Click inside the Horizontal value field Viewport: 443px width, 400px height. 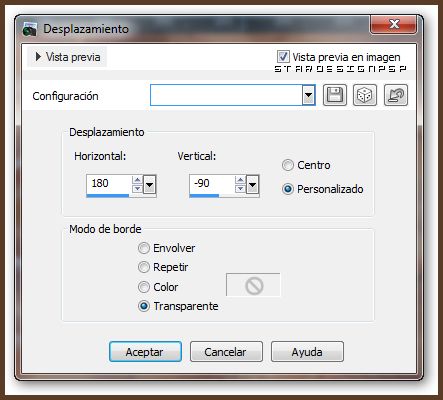coord(109,184)
